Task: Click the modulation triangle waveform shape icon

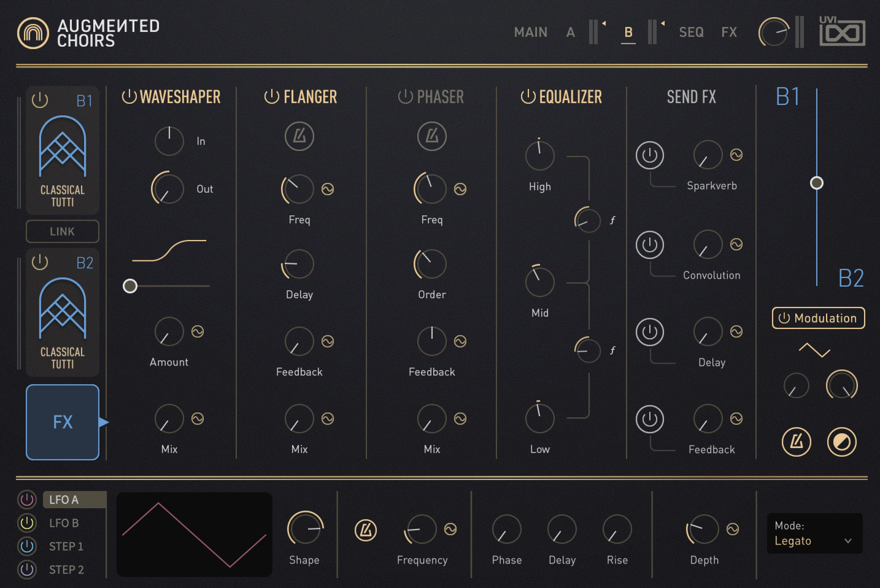Action: pyautogui.click(x=814, y=350)
